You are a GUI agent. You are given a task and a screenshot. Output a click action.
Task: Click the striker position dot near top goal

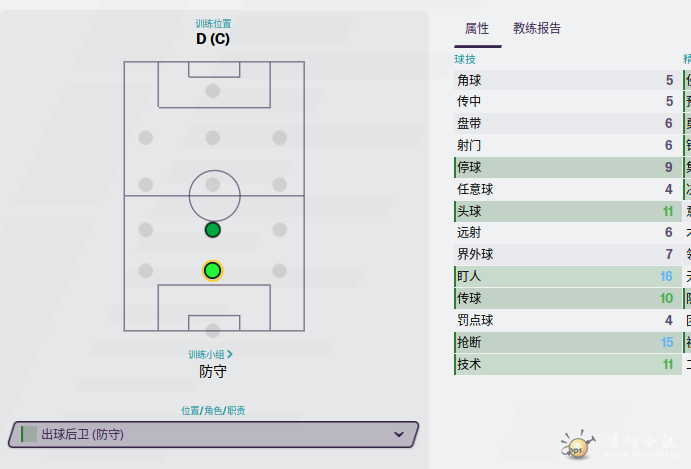(x=212, y=91)
